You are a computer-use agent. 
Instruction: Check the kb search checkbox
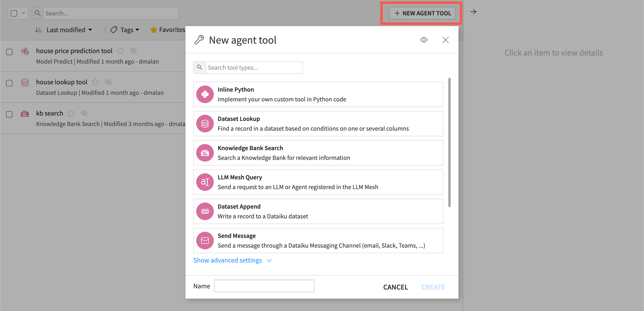[9, 114]
